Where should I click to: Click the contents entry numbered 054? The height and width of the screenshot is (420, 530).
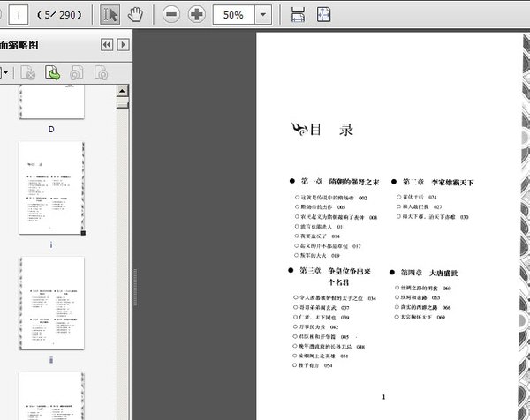click(x=313, y=365)
